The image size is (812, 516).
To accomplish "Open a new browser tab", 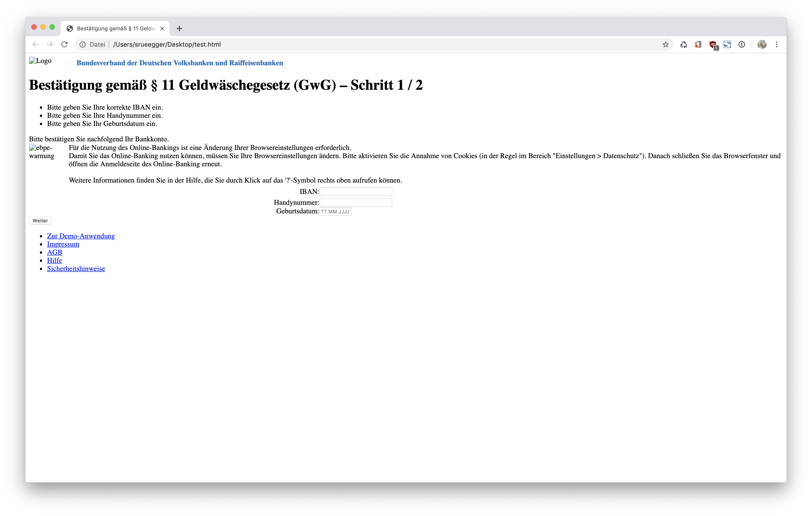I will click(x=179, y=29).
